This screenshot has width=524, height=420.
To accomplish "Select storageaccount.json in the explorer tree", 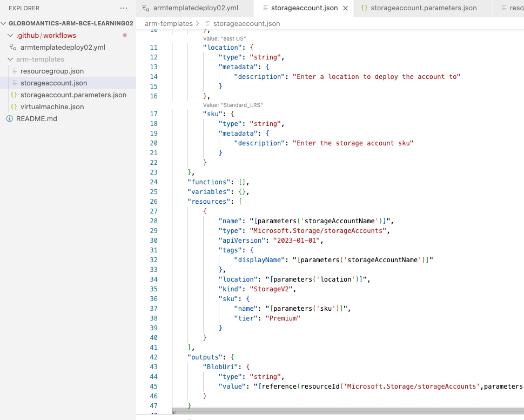I will click(x=54, y=83).
